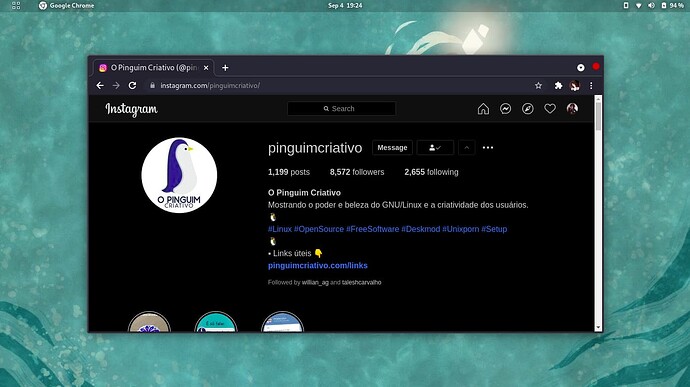Open Chrome's three-dot menu
Viewport: 690px width, 387px height.
(591, 85)
